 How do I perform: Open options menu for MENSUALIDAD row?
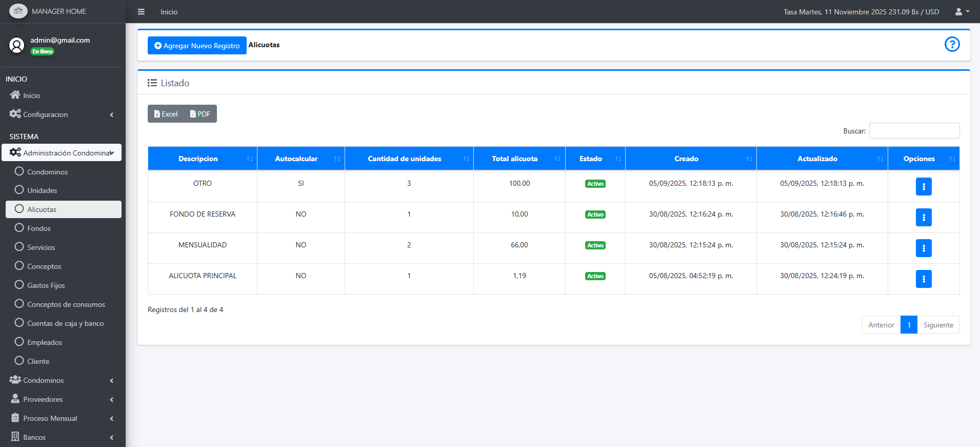923,248
